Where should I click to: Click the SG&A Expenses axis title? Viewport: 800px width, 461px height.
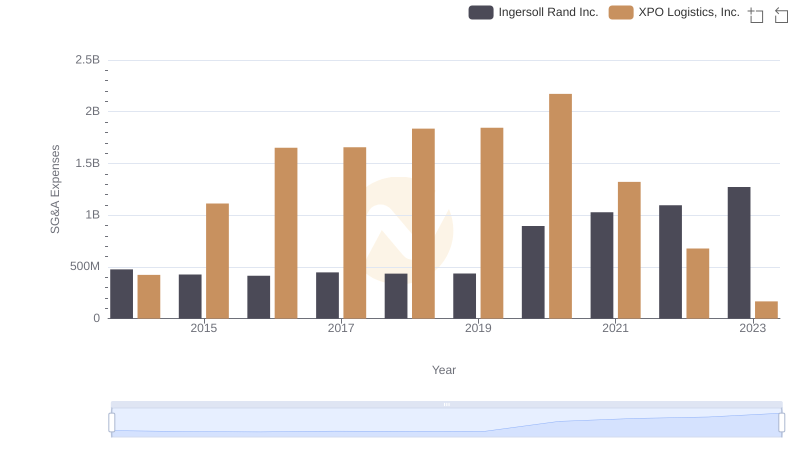click(x=55, y=189)
